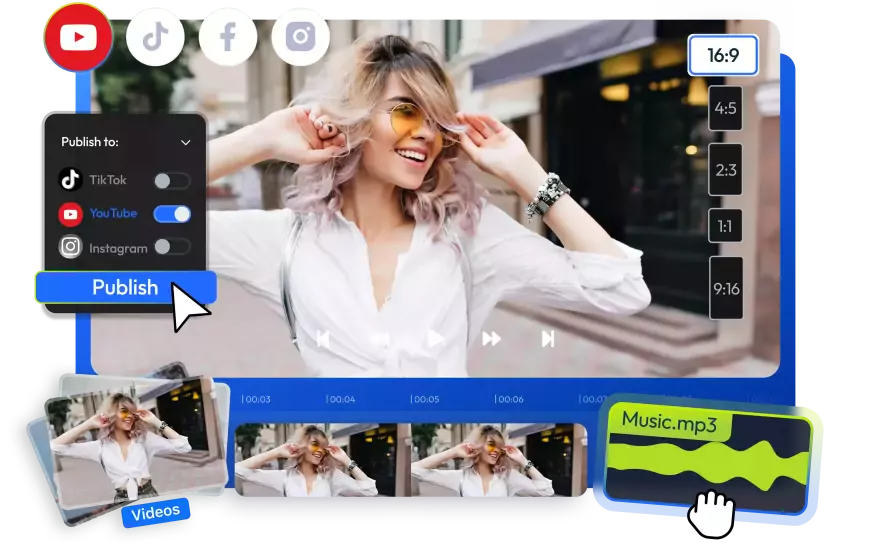Select the TikTok circle icon at top
871x545 pixels.
pyautogui.click(x=155, y=37)
